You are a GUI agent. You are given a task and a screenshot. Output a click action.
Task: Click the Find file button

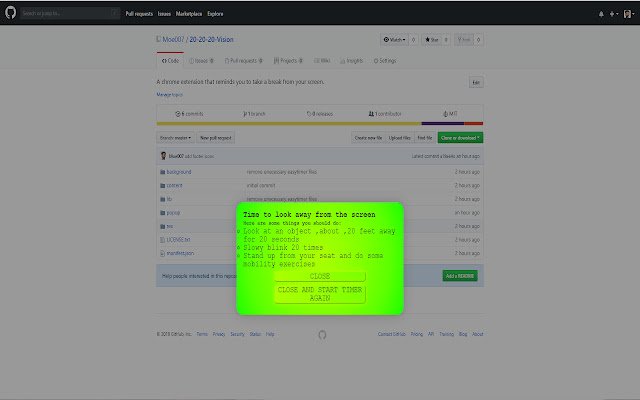pyautogui.click(x=424, y=138)
